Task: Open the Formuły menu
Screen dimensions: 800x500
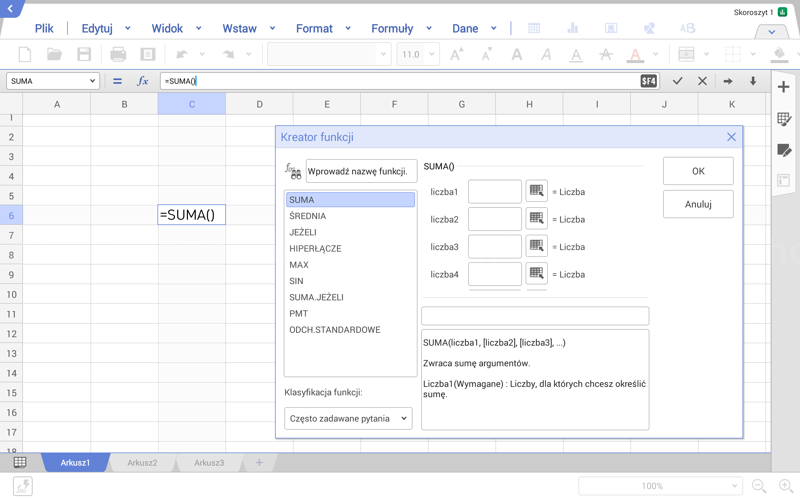Action: click(x=392, y=29)
